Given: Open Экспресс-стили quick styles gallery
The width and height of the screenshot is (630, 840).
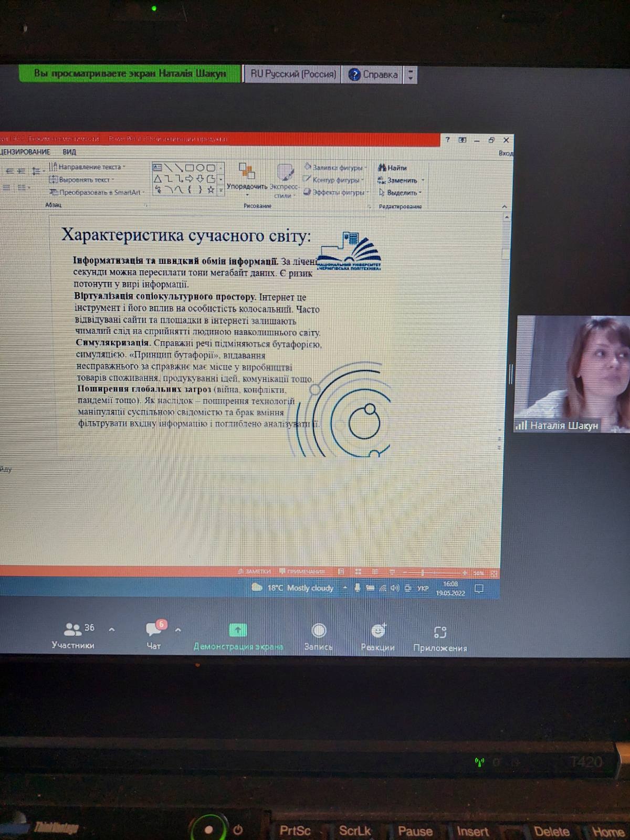Looking at the screenshot, I should click(x=285, y=181).
